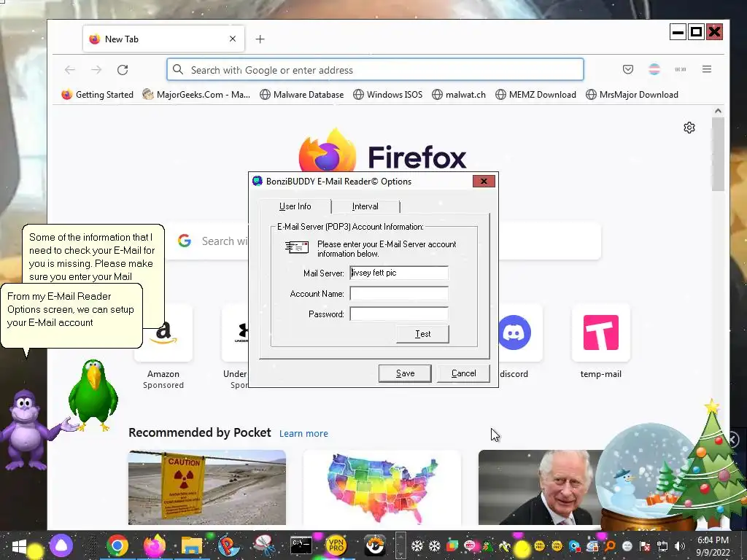Screen dimensions: 747x560
Task: Save the E-Mail Reader options
Action: [405, 373]
